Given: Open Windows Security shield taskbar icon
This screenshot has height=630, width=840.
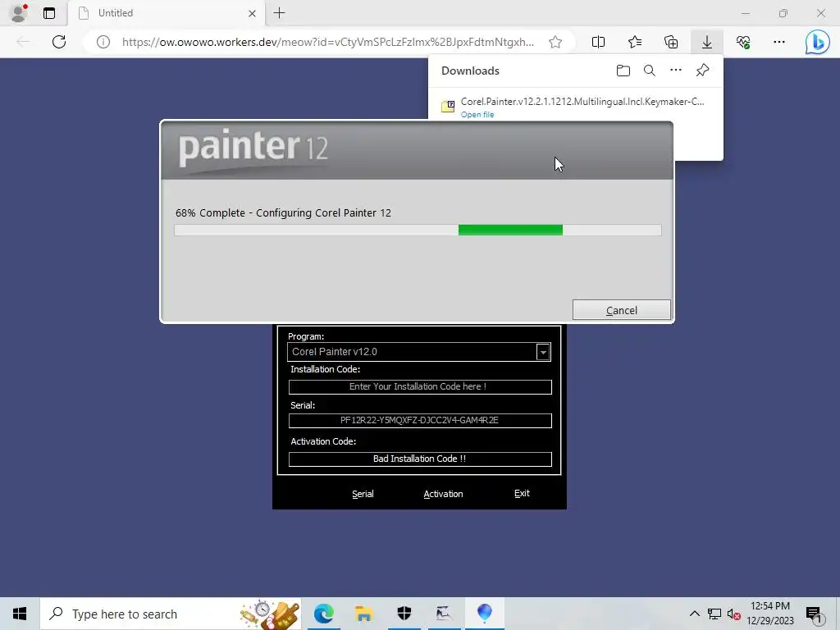Looking at the screenshot, I should (404, 614).
